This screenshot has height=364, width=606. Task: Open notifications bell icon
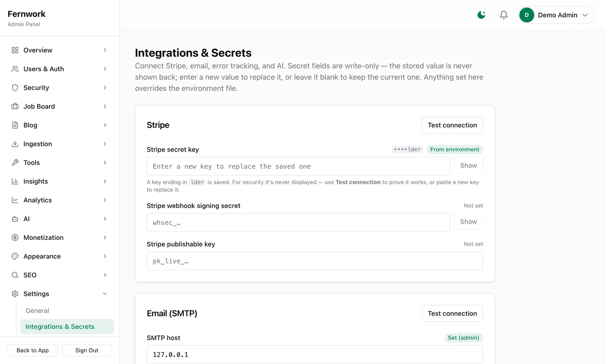504,15
